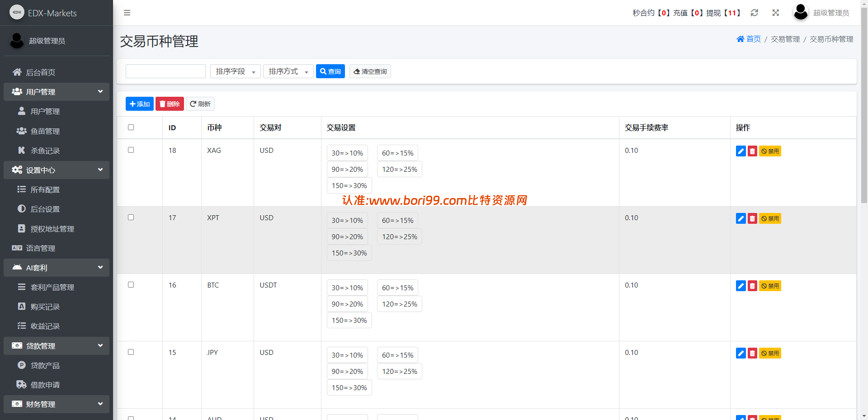Screen dimensions: 868x420
Task: Click the blue 查询 search button
Action: point(330,71)
